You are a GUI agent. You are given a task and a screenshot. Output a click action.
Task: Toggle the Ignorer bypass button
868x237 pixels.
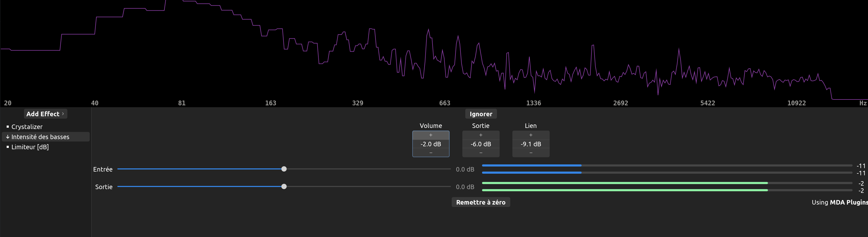[x=481, y=114]
